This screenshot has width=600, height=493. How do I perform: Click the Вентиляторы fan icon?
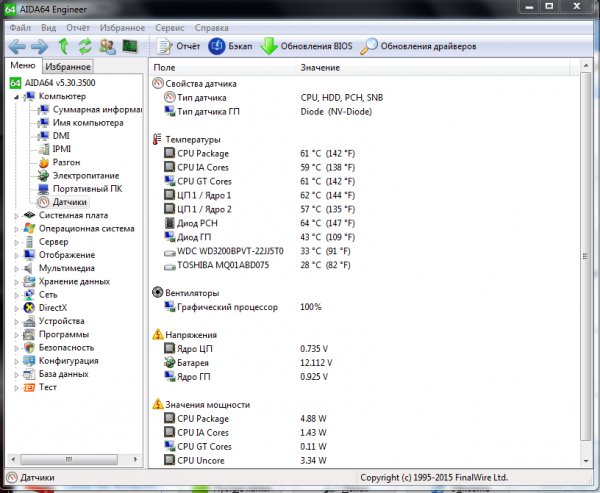(157, 293)
